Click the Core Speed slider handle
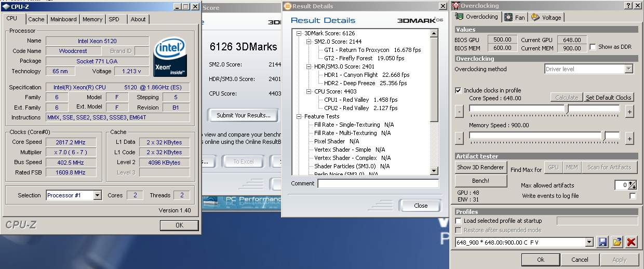 (567, 109)
